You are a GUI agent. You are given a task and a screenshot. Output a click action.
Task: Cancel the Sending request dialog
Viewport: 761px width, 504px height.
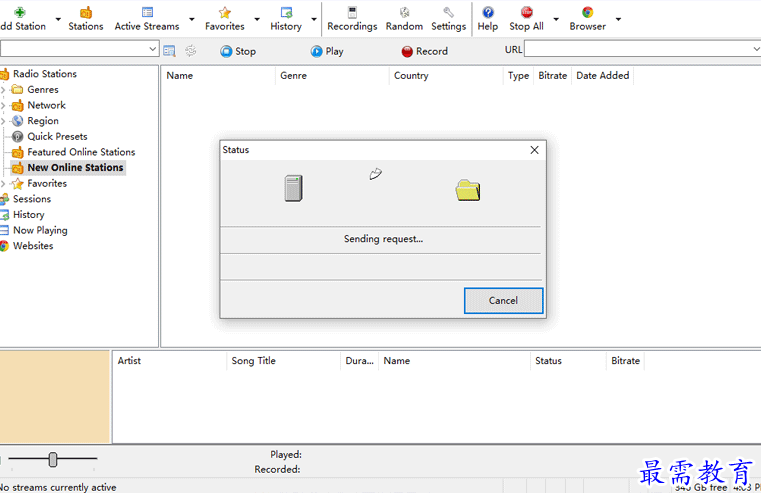pyautogui.click(x=503, y=300)
